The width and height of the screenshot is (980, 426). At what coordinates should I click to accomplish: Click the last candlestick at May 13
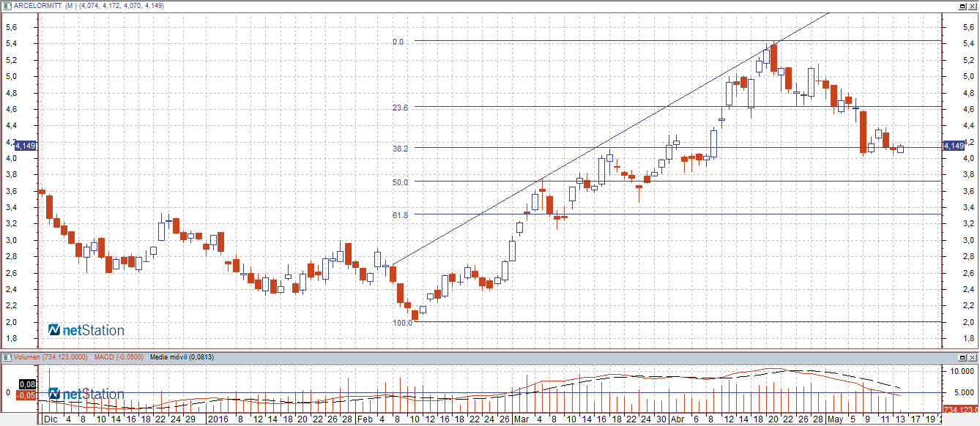click(x=900, y=149)
